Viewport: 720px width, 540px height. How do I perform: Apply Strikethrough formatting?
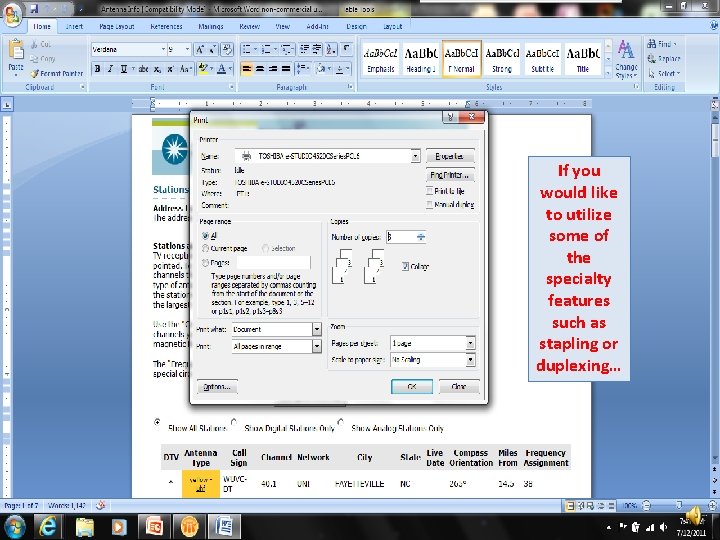[143, 69]
